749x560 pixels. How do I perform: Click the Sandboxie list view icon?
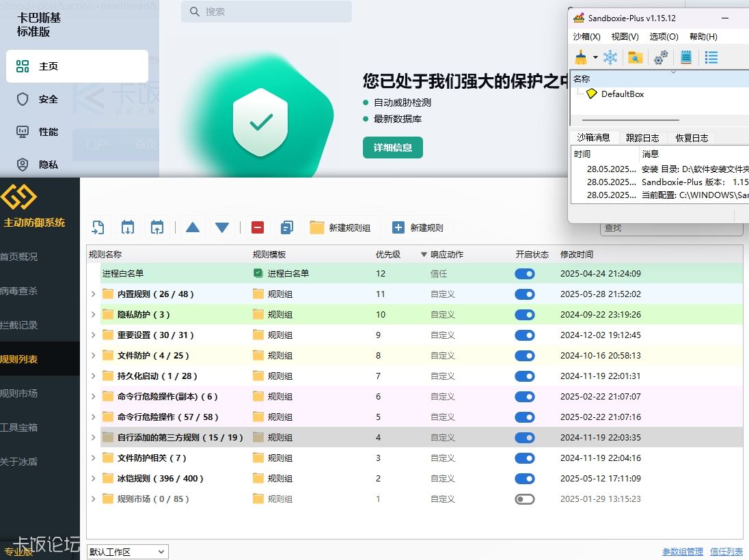[711, 57]
